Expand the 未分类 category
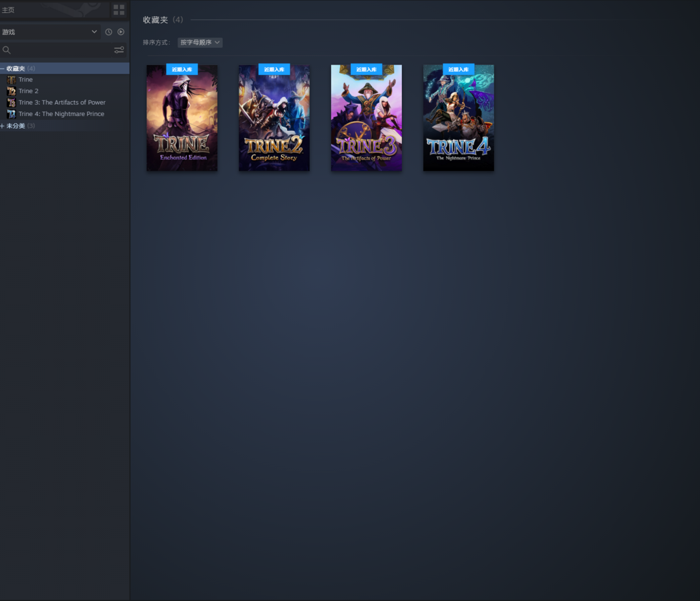Image resolution: width=700 pixels, height=601 pixels. [3, 126]
